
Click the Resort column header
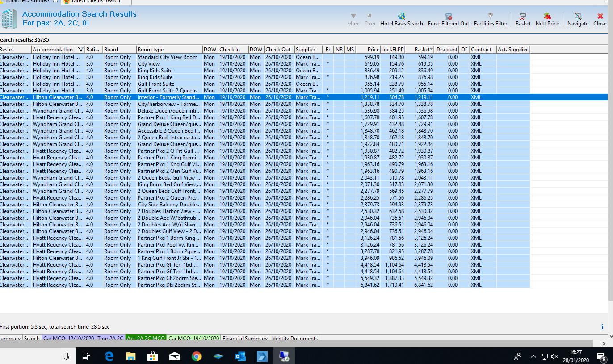pos(15,50)
